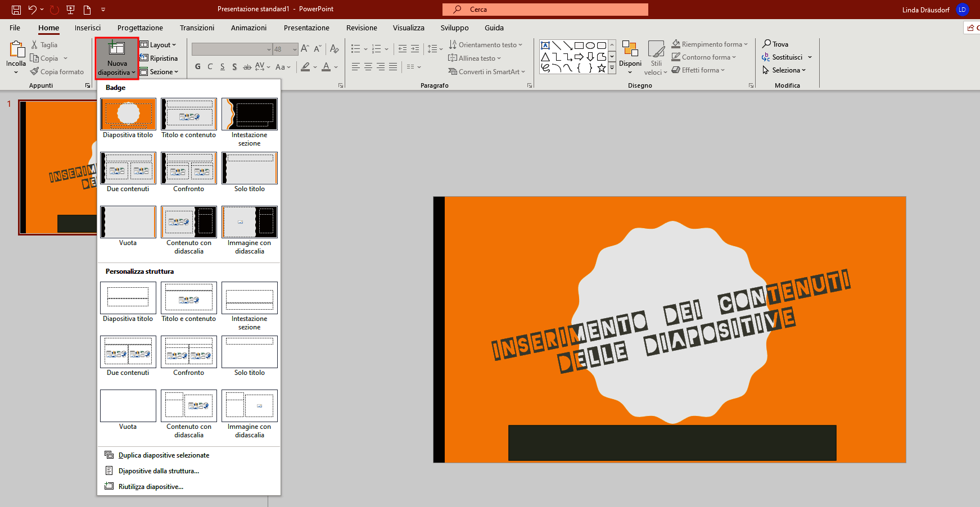Open the Animazioni tab

pyautogui.click(x=248, y=28)
